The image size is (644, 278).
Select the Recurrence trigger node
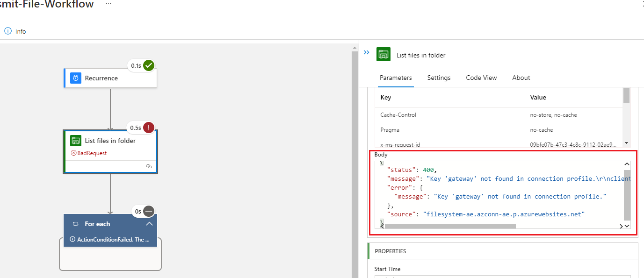coord(110,78)
